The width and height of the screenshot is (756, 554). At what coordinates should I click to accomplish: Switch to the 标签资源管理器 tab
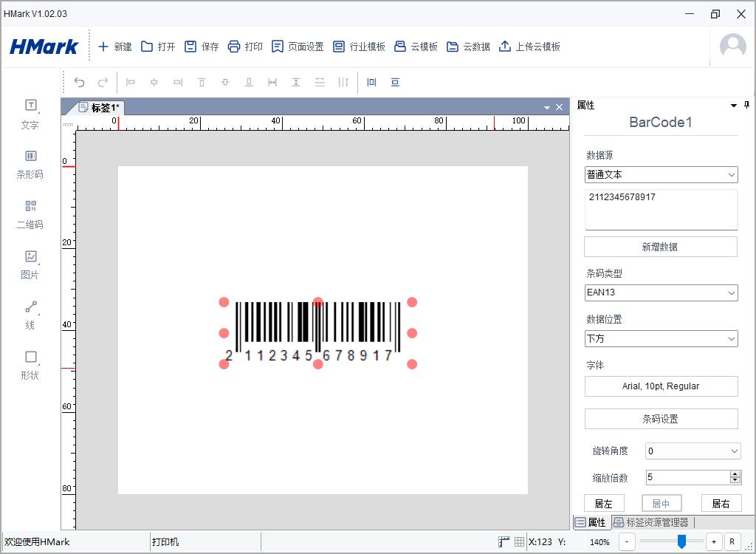pyautogui.click(x=651, y=522)
